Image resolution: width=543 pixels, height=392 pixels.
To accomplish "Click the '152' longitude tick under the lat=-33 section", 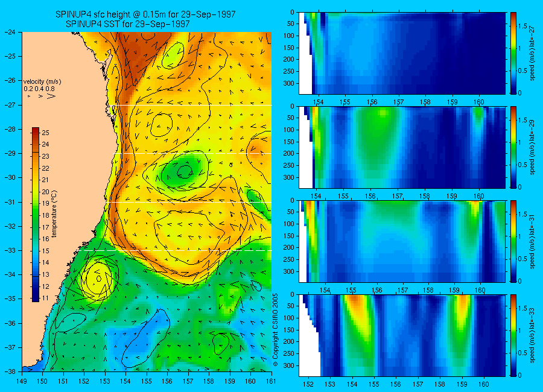I will point(308,384).
